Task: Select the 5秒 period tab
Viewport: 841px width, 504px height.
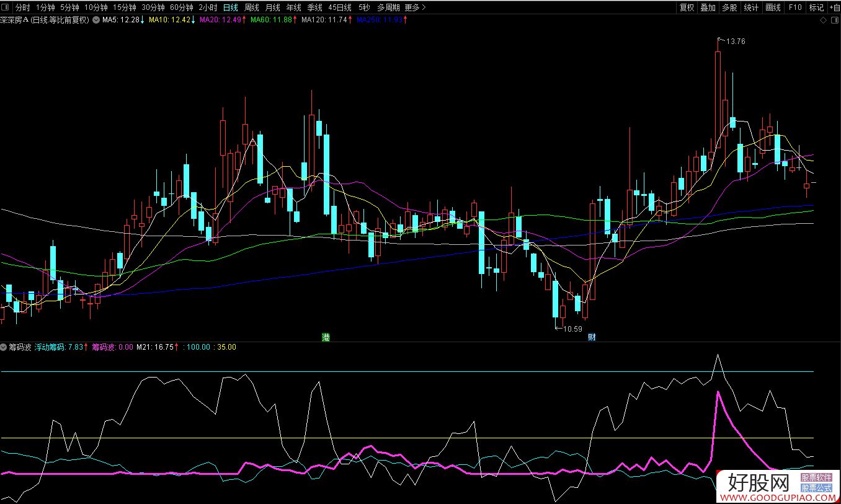Action: [364, 7]
